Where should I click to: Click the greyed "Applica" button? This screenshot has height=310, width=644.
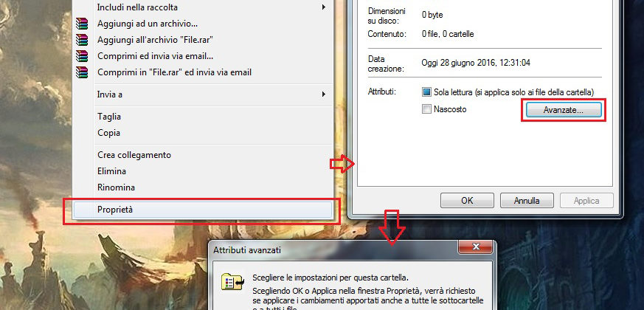(586, 201)
